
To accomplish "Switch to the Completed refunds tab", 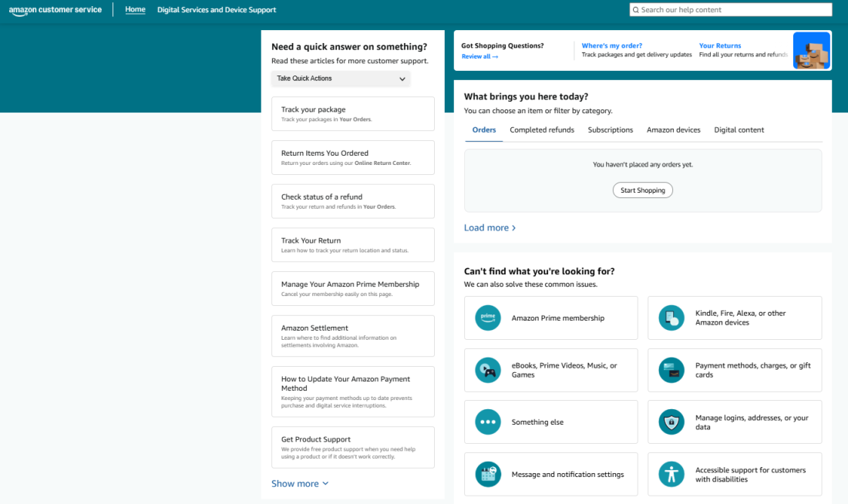I will tap(542, 129).
